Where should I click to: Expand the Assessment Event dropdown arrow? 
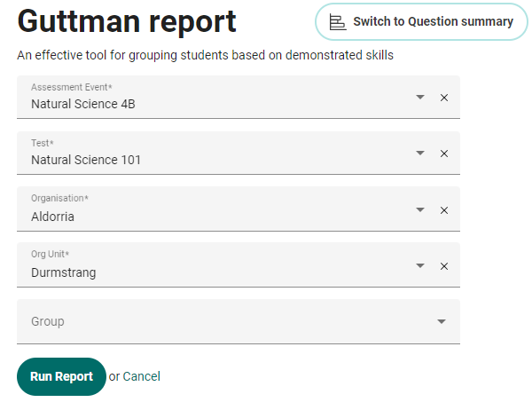(420, 97)
